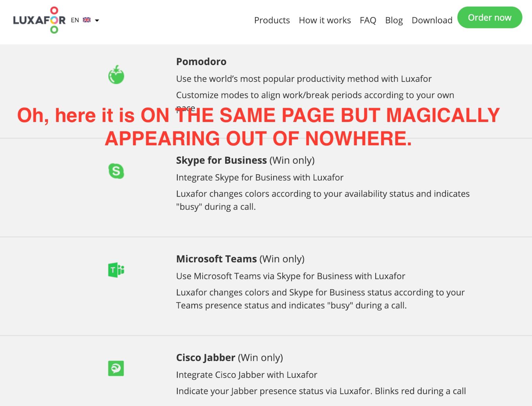Visit the Blog link

click(394, 20)
